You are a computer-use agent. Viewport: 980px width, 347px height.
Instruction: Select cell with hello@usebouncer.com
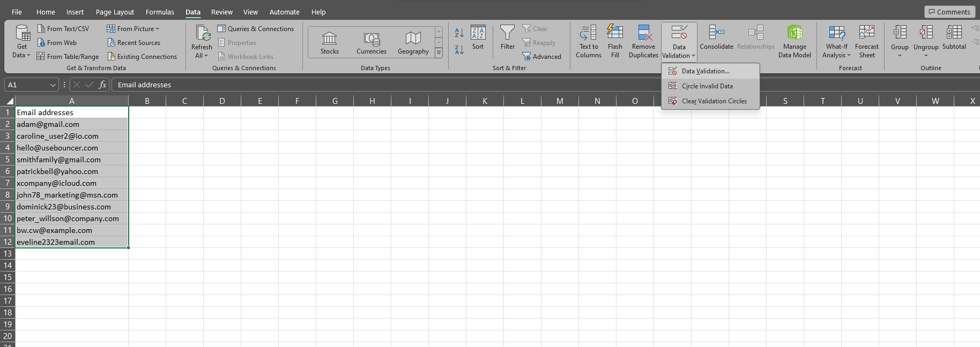point(57,148)
